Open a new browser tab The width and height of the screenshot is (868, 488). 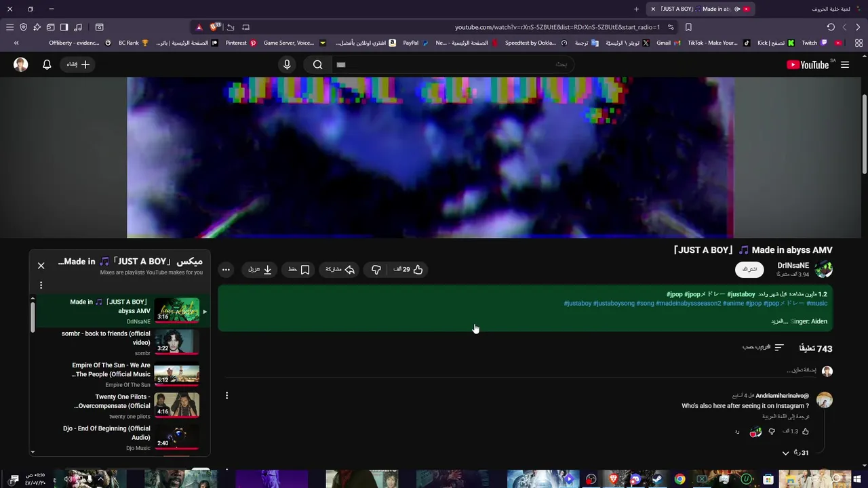[x=636, y=9]
